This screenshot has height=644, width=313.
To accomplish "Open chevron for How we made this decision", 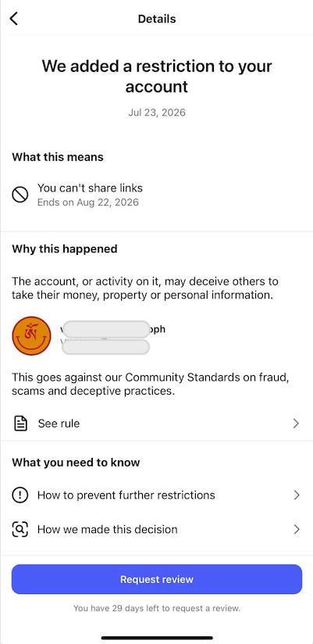I will coord(296,529).
